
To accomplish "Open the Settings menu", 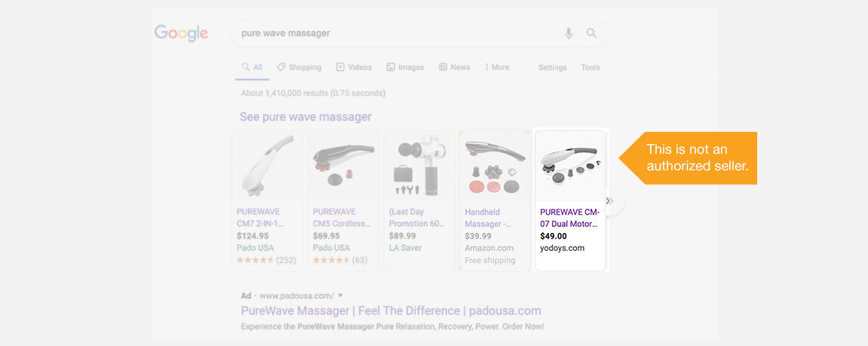I will (x=552, y=67).
